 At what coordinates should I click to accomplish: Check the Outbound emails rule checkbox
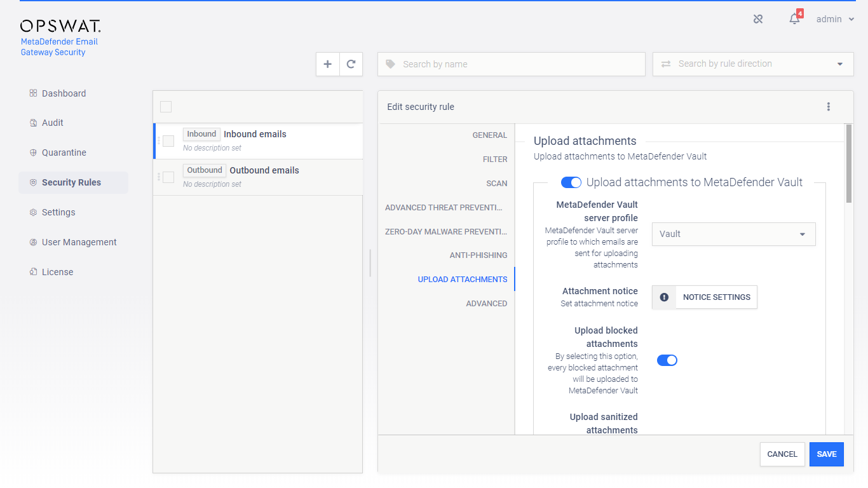click(168, 177)
